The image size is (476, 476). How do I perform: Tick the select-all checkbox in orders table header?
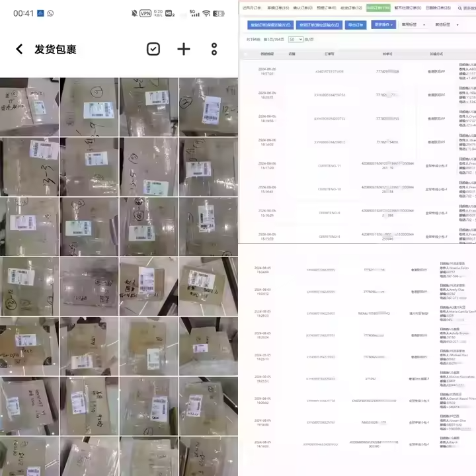tap(245, 54)
